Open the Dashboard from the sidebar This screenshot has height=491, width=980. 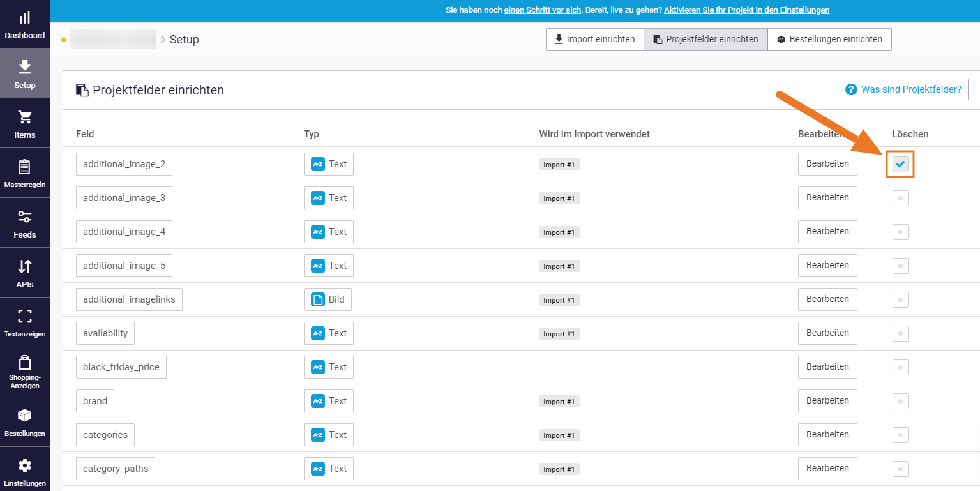coord(24,24)
